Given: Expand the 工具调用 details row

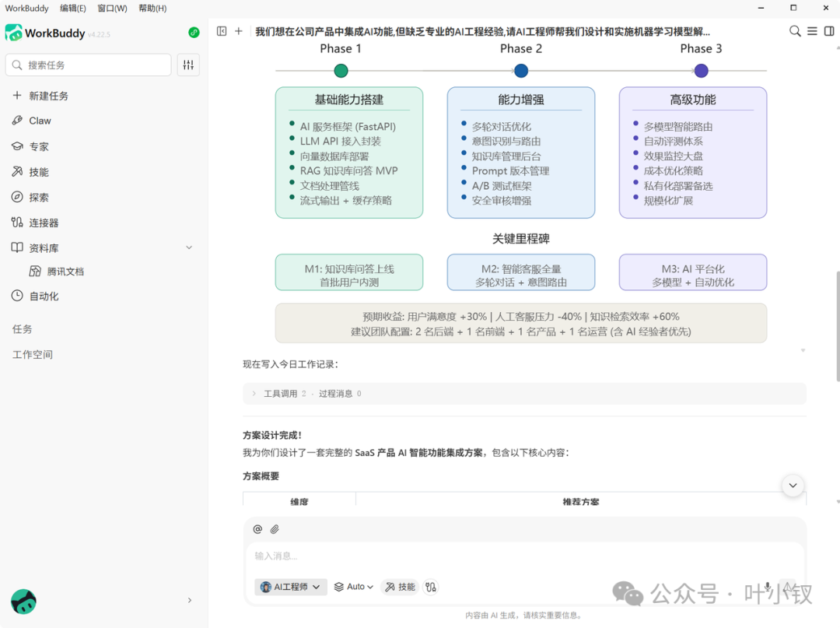Looking at the screenshot, I should coord(525,394).
